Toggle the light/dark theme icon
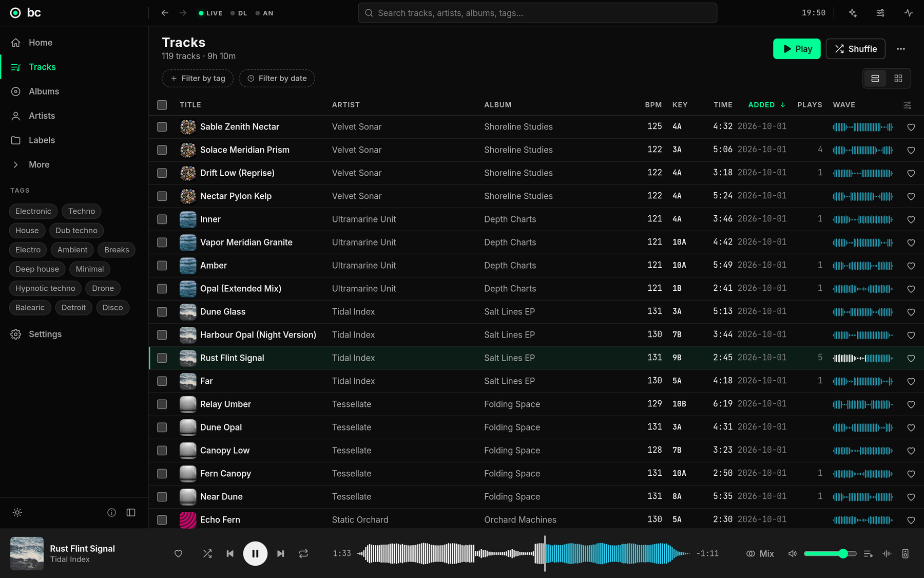Viewport: 924px width, 578px height. click(17, 512)
